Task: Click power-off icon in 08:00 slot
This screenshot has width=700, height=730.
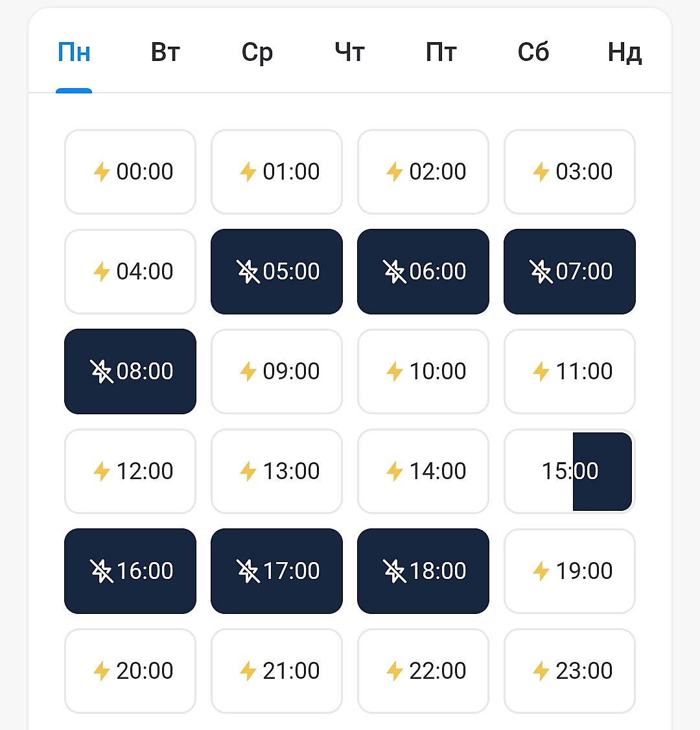Action: tap(101, 371)
